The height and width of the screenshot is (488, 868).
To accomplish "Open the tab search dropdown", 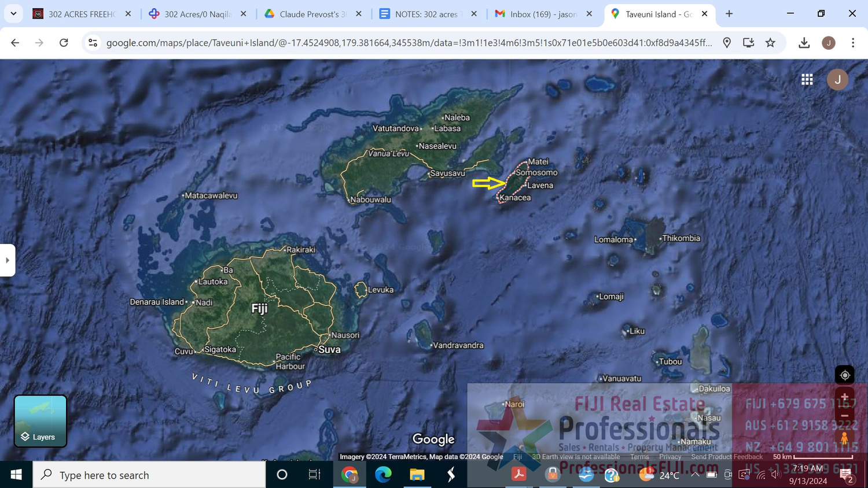I will click(13, 14).
